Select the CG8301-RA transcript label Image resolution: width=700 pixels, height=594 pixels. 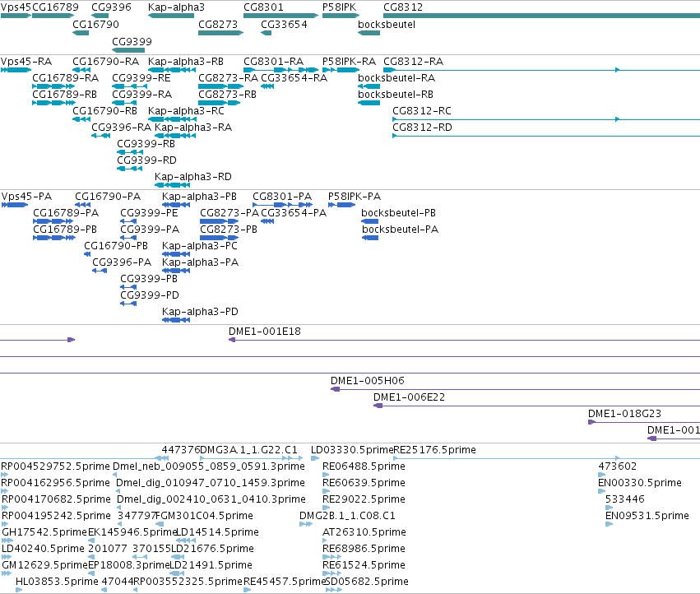(x=274, y=62)
